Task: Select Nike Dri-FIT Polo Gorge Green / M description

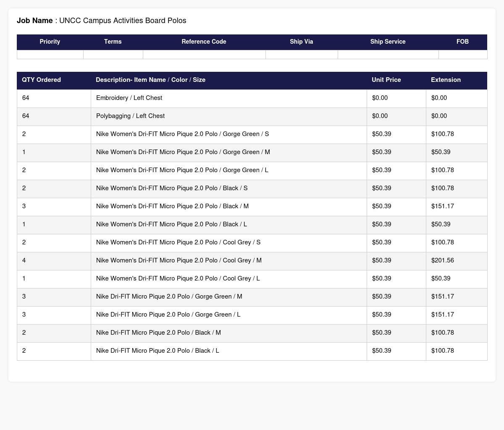Action: (x=169, y=296)
